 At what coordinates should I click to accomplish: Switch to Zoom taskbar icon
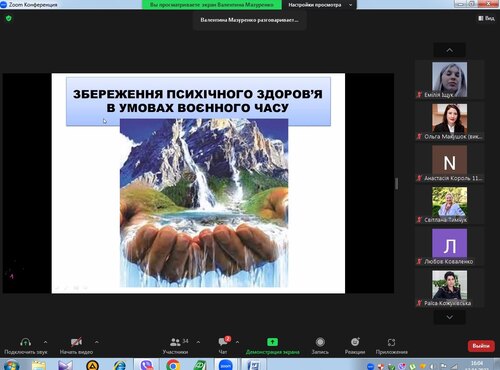pyautogui.click(x=226, y=365)
